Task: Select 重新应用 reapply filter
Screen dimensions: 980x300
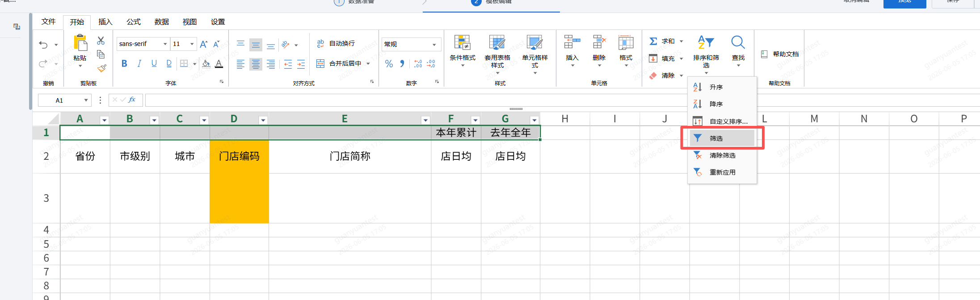Action: 722,172
